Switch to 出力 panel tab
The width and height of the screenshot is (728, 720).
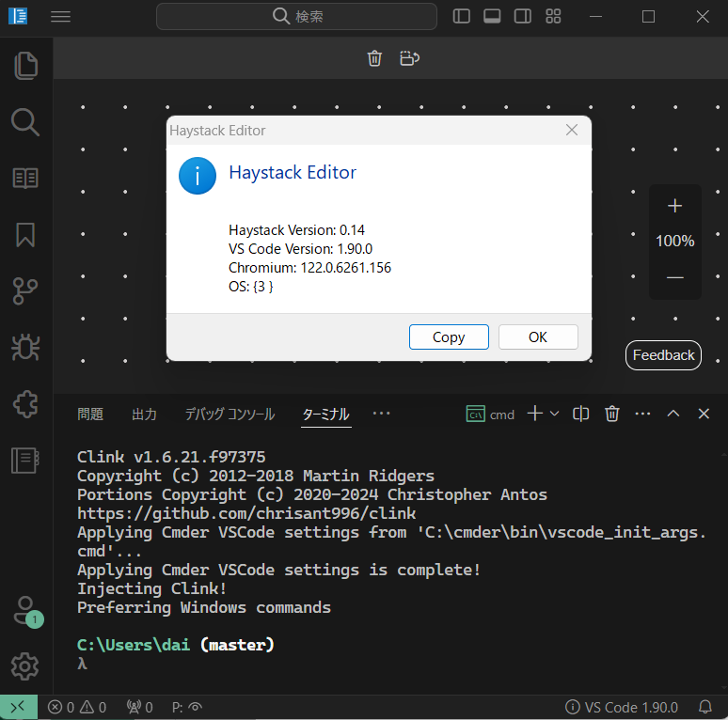click(x=145, y=414)
